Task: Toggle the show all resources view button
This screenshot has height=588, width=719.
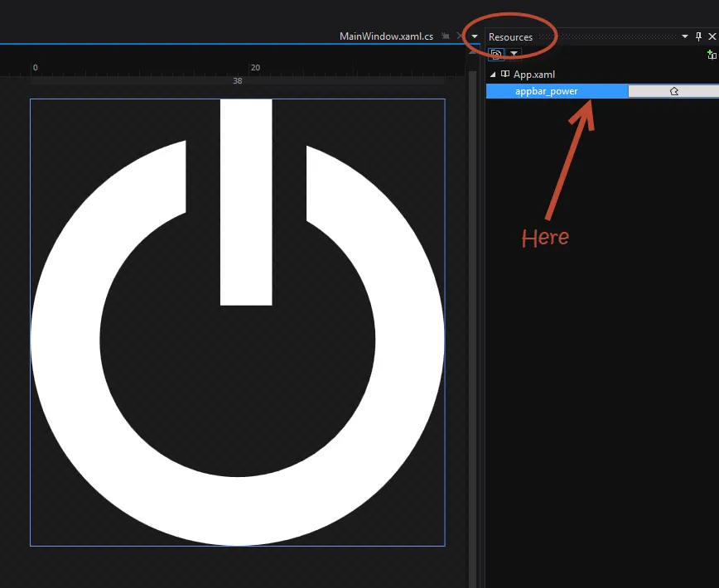Action: (x=496, y=54)
